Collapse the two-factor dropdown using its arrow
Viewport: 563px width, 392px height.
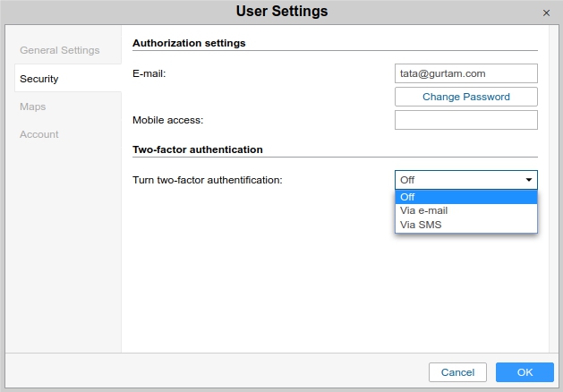[x=528, y=180]
